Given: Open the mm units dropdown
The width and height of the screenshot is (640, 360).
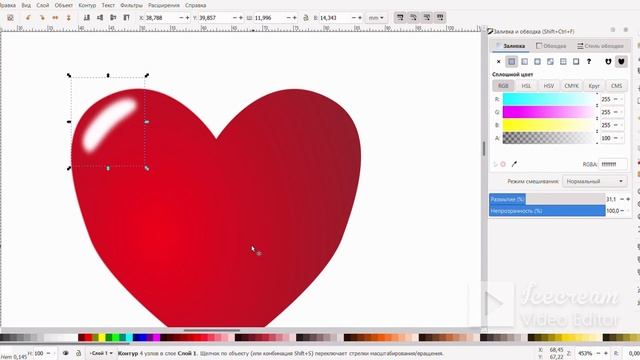Looking at the screenshot, I should click(376, 18).
